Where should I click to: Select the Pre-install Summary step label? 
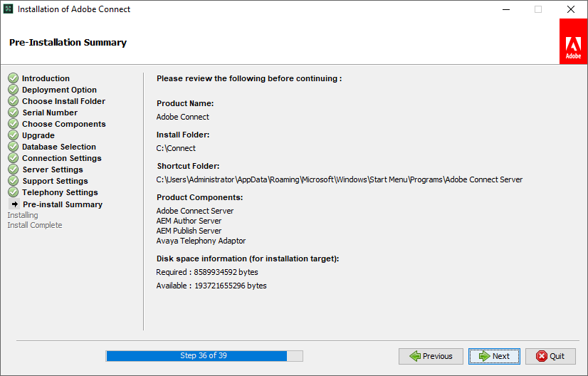(x=63, y=204)
